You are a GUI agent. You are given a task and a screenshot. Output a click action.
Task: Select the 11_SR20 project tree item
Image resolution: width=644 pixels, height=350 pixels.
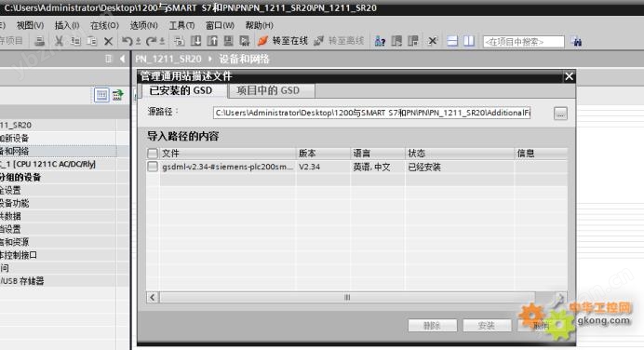tap(16, 125)
